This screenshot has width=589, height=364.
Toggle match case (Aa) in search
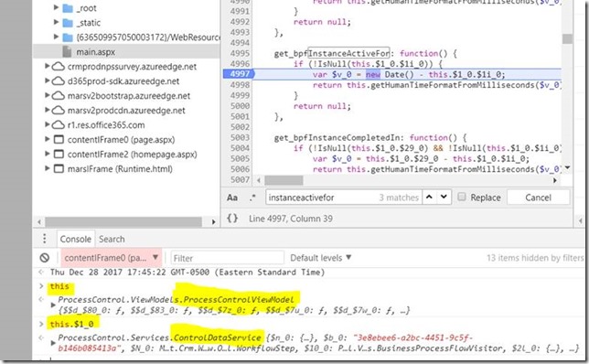(x=231, y=198)
